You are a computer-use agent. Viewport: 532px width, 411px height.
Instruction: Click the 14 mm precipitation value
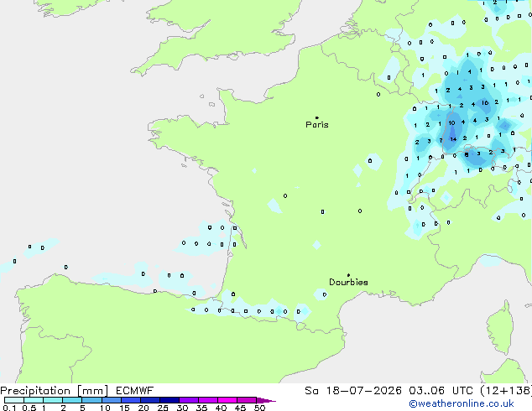point(453,139)
